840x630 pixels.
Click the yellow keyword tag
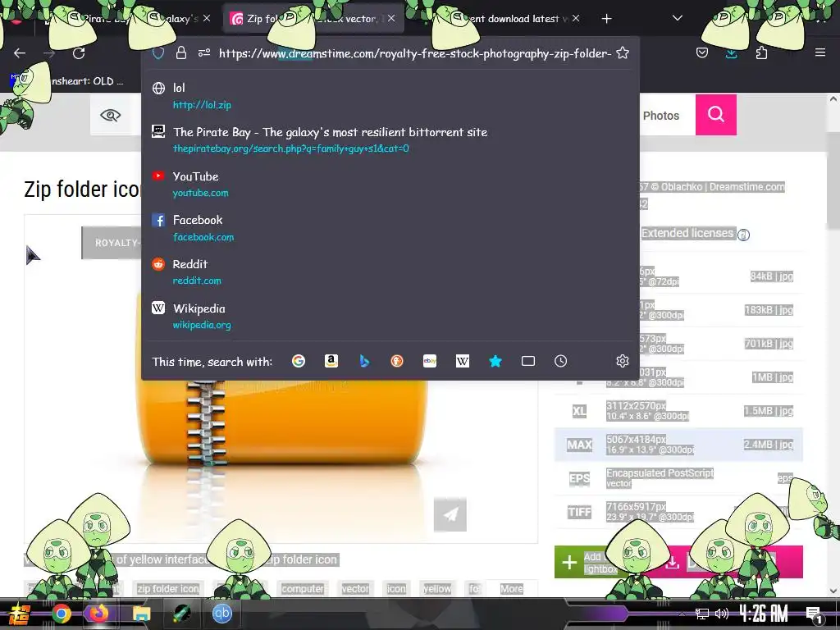pos(437,589)
